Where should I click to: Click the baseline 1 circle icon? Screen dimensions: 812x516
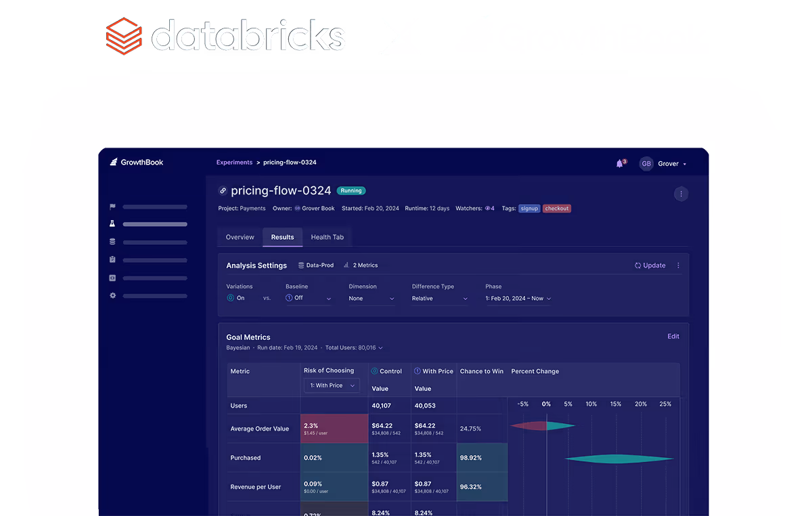pyautogui.click(x=289, y=298)
